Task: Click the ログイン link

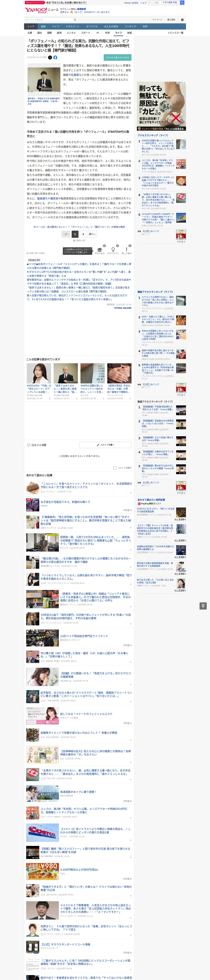Action: (x=64, y=12)
